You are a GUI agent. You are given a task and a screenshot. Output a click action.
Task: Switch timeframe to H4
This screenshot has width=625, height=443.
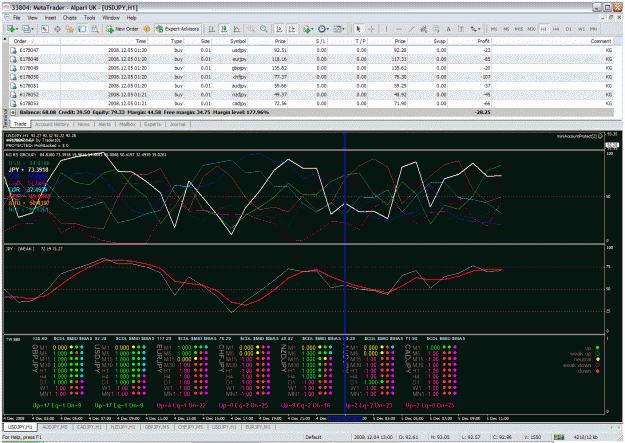(556, 29)
